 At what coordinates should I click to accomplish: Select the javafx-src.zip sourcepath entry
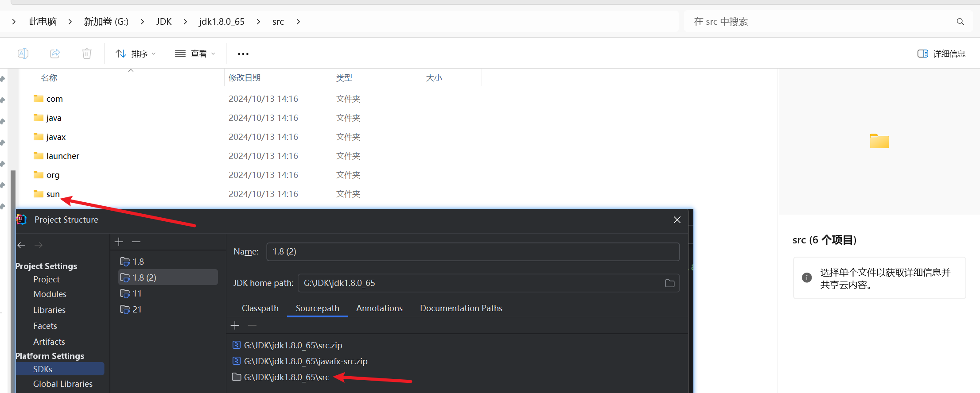(x=305, y=361)
